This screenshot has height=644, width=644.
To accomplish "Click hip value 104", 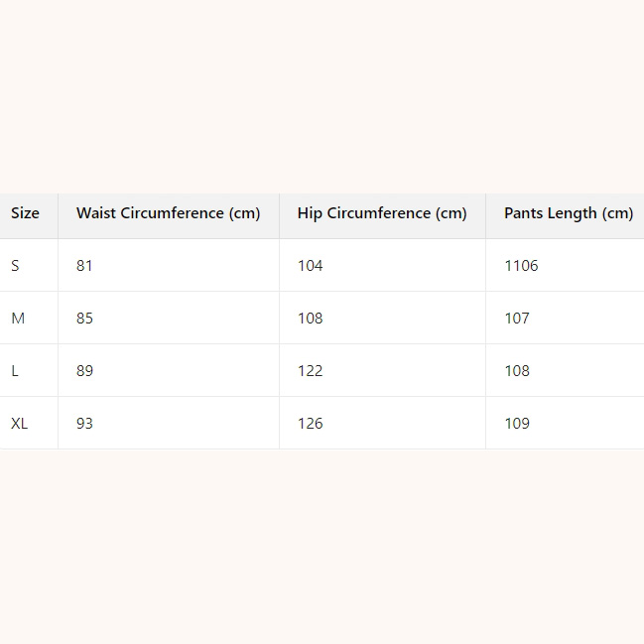I will 311,266.
